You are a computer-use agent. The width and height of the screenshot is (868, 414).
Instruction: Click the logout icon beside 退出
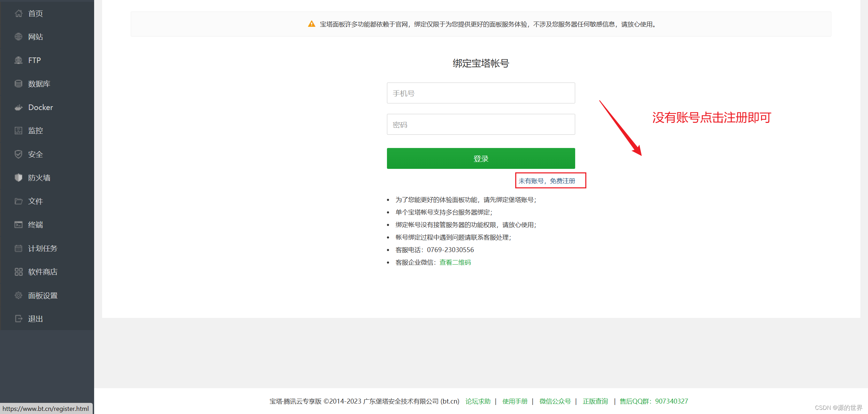click(x=18, y=319)
